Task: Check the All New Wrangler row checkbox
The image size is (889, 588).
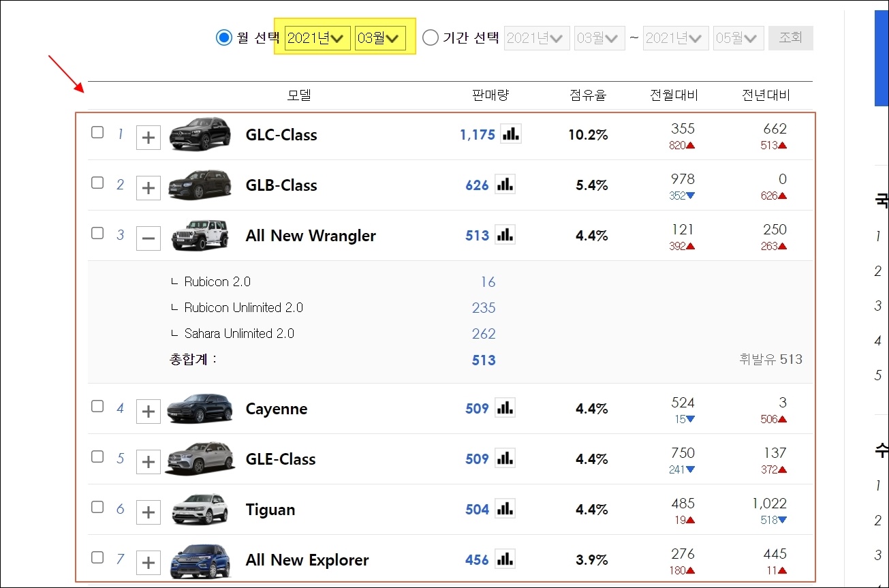Action: click(x=97, y=233)
